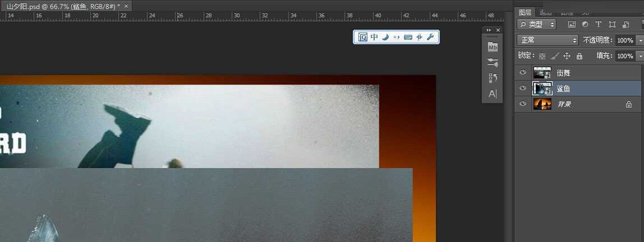Open the 正常 blend mode dropdown

[548, 40]
